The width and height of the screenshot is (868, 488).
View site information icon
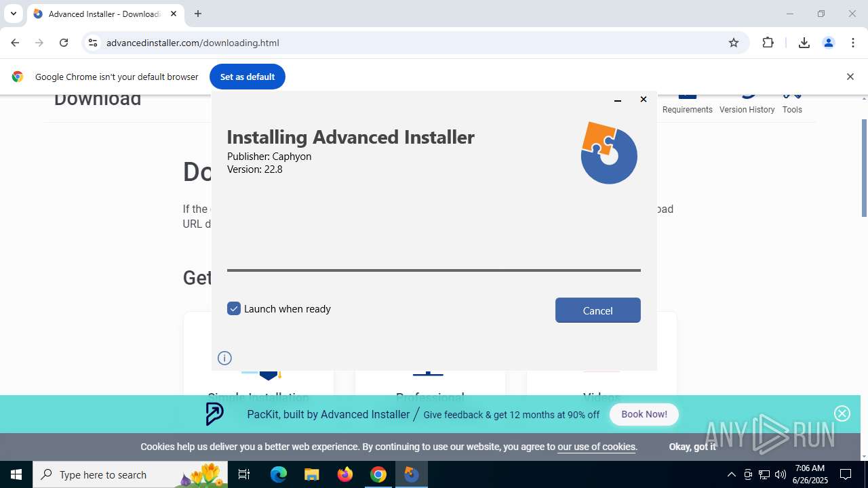(93, 43)
